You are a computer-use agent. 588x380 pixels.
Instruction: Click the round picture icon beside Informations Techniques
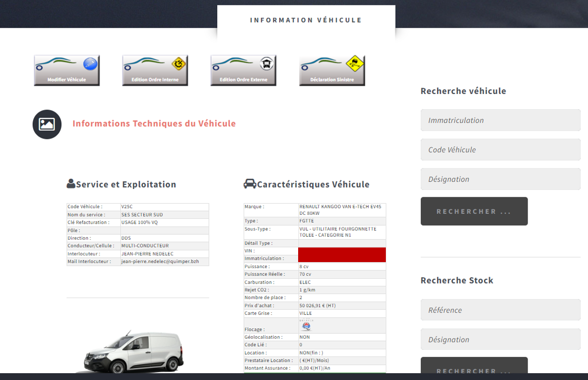(x=47, y=124)
